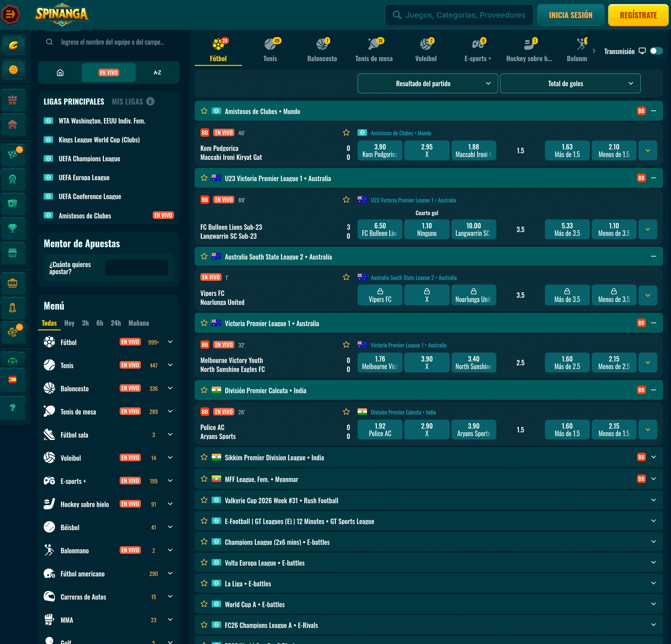The image size is (671, 644).
Task: Click the shop storefront sidebar icon
Action: pyautogui.click(x=13, y=253)
